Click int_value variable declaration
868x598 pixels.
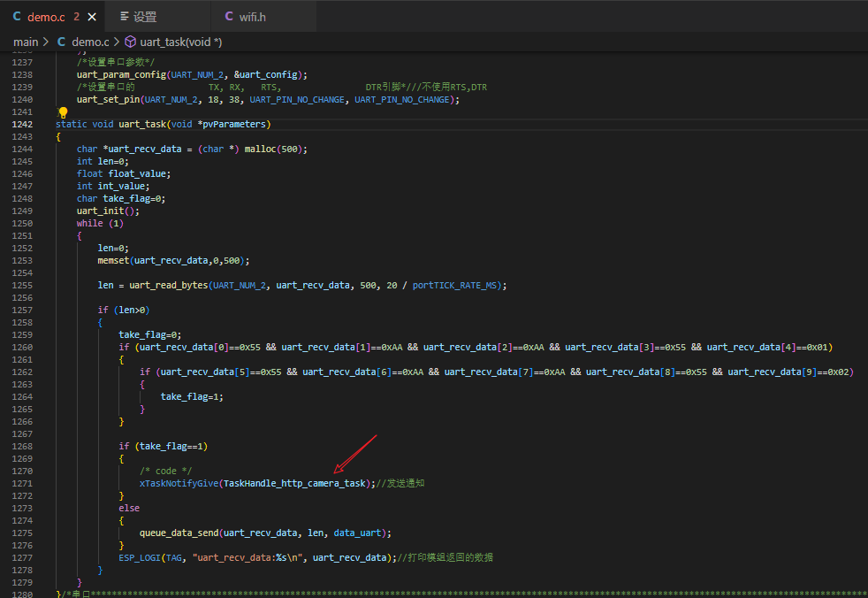pyautogui.click(x=121, y=187)
